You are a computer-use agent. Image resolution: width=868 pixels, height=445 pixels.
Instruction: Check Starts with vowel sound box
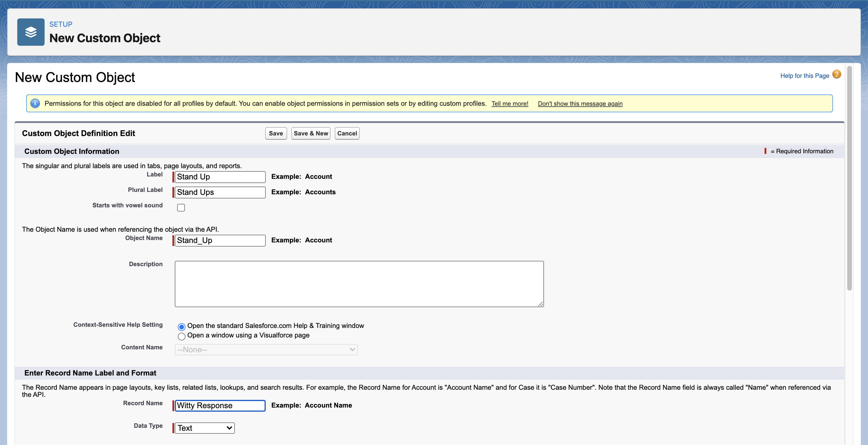pos(181,208)
